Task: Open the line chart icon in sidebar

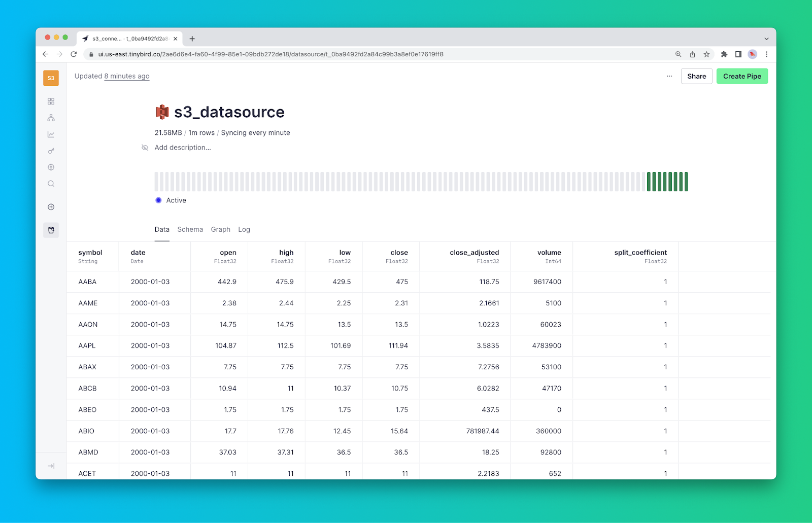Action: click(51, 134)
